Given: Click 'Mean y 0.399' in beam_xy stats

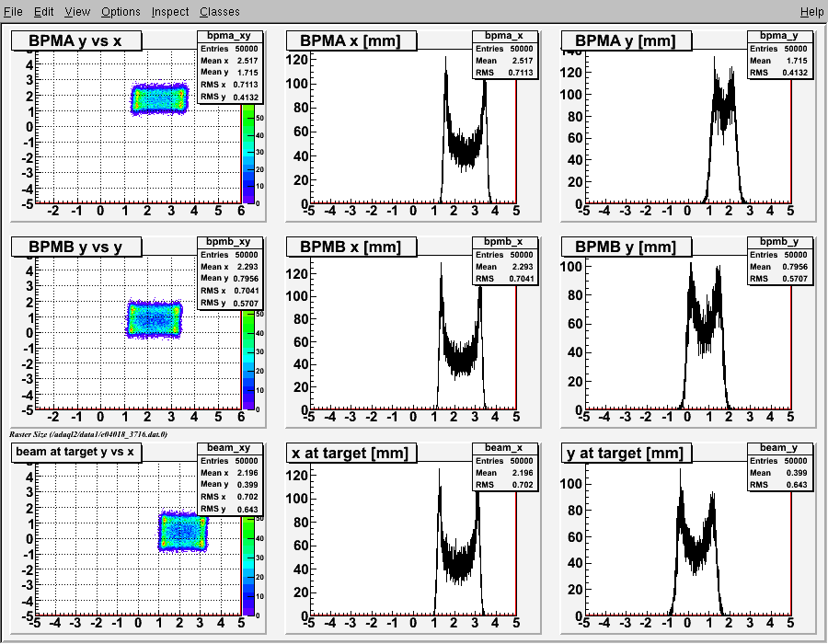Looking at the screenshot, I should [x=230, y=485].
